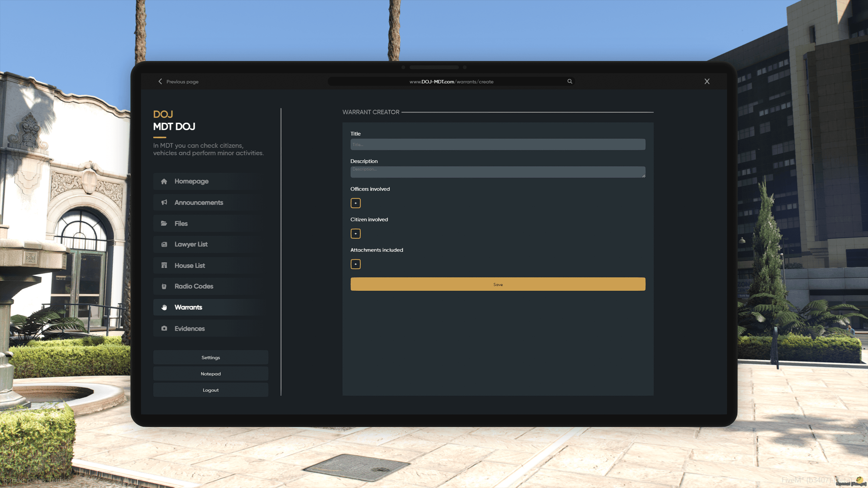Click the 'MDT DOJ' title text
868x488 pixels.
pos(174,126)
